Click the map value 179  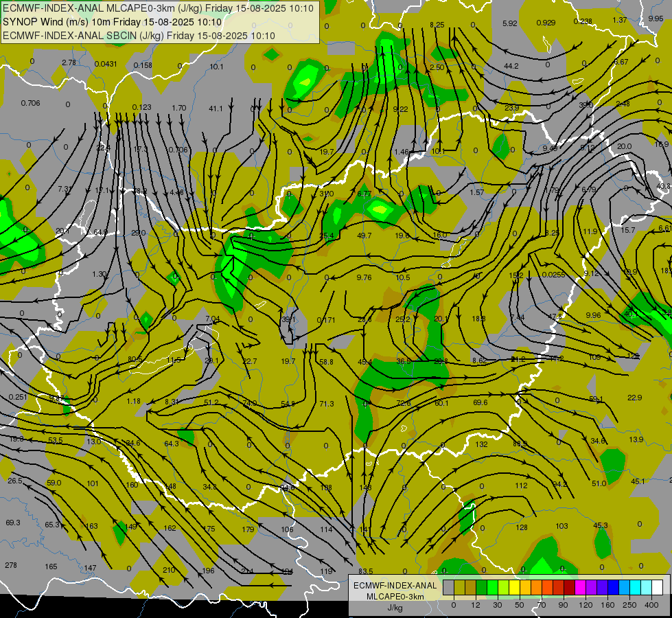point(248,529)
